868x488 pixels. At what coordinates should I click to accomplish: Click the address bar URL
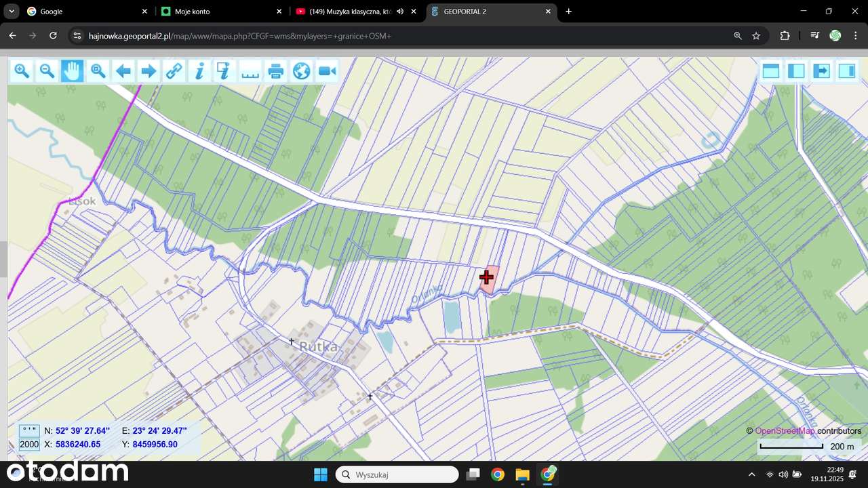pos(240,36)
